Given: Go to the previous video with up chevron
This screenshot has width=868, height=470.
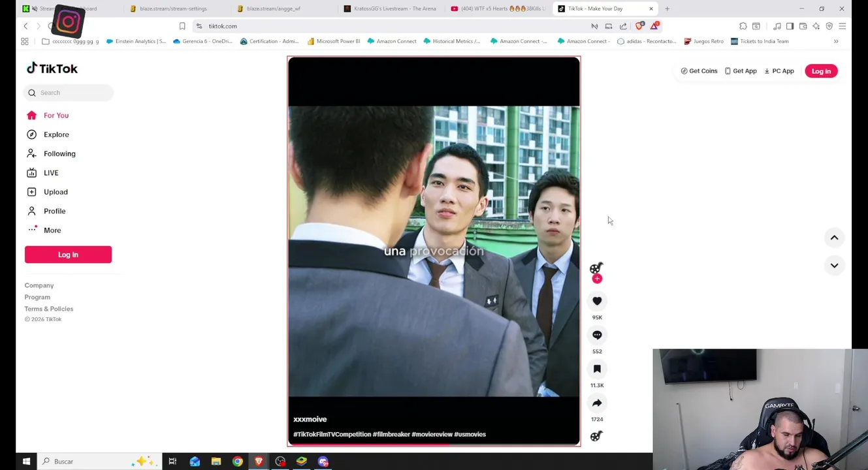Looking at the screenshot, I should (834, 238).
